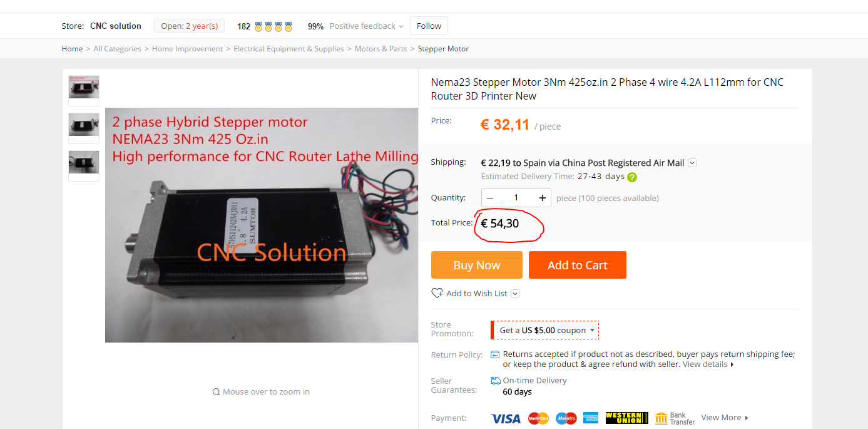Select the first product thumbnail
The width and height of the screenshot is (868, 429).
tap(84, 91)
